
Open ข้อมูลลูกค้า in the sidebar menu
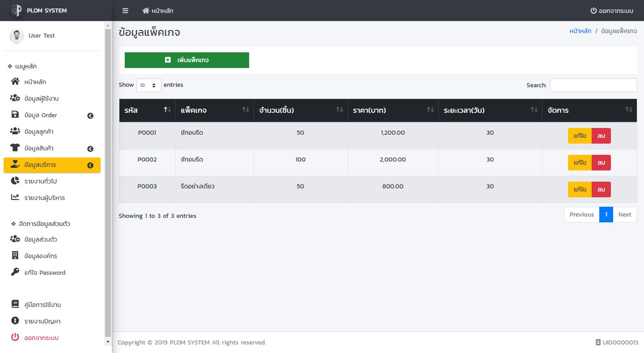(38, 132)
